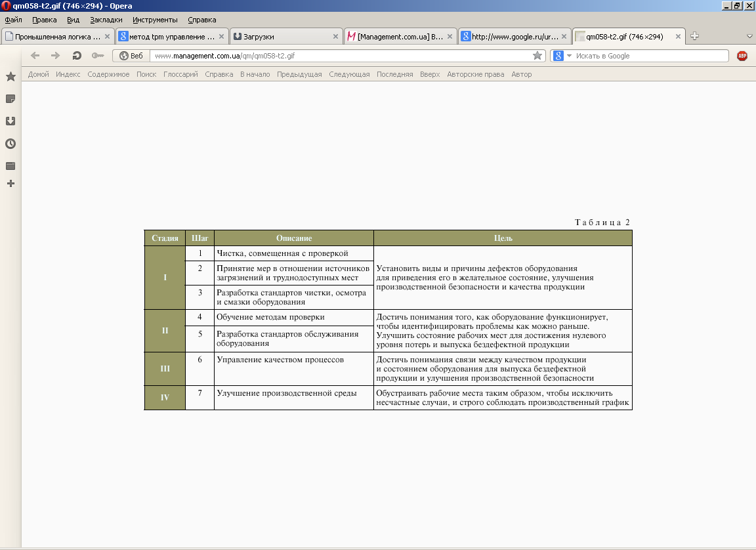Click the 'Таблица 2' caption
756x550 pixels.
pyautogui.click(x=602, y=222)
